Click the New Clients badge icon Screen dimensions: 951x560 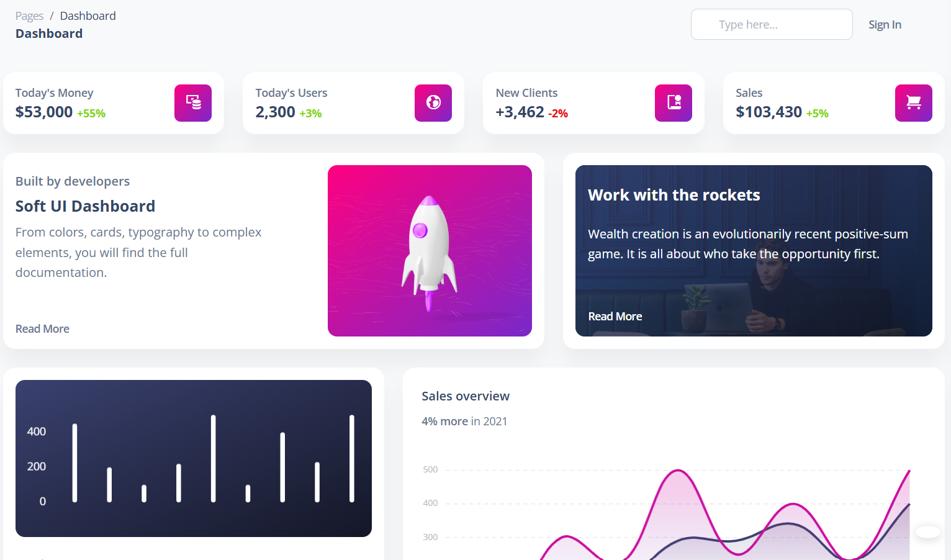tap(674, 103)
